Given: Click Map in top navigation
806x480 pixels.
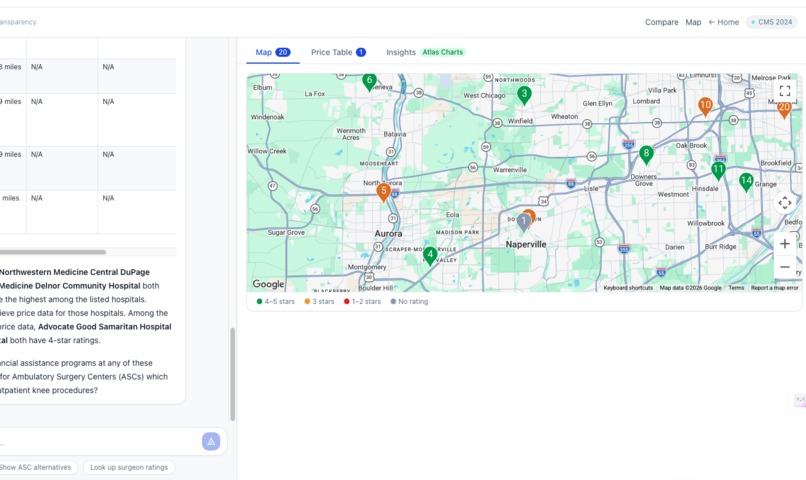Looking at the screenshot, I should pyautogui.click(x=693, y=22).
